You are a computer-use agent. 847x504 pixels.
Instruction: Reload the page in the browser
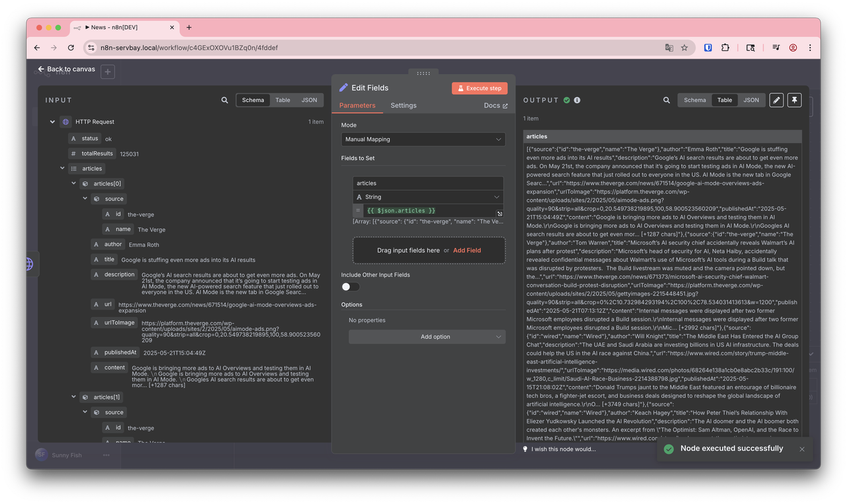(71, 48)
